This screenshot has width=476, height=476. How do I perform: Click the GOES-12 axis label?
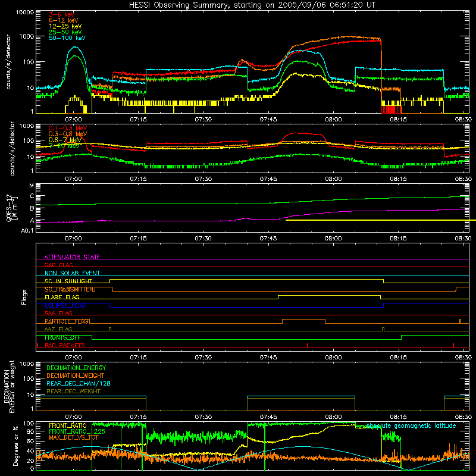pyautogui.click(x=12, y=208)
